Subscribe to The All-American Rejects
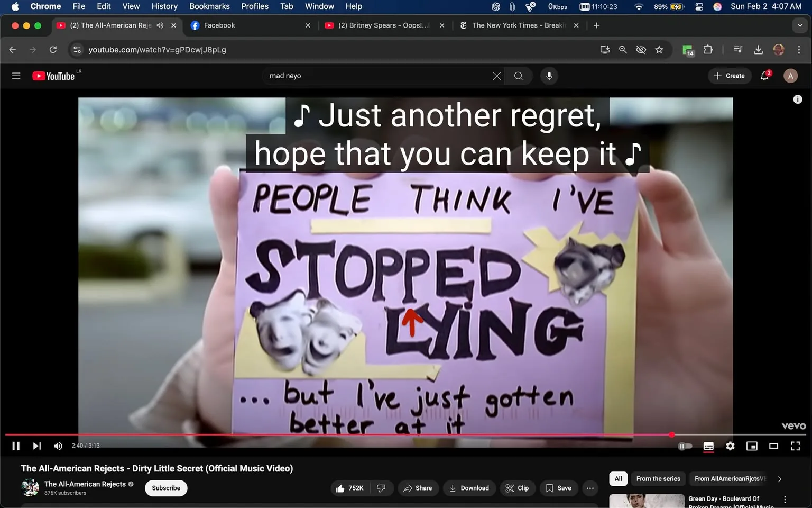 (166, 488)
